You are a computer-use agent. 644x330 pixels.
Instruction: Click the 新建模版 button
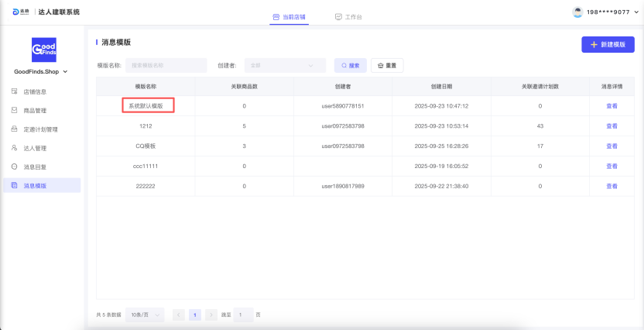click(x=607, y=45)
